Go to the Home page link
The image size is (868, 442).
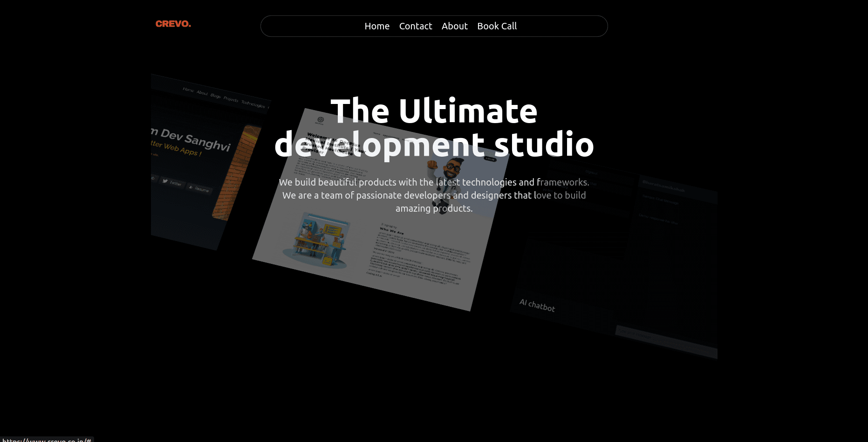[x=376, y=26]
